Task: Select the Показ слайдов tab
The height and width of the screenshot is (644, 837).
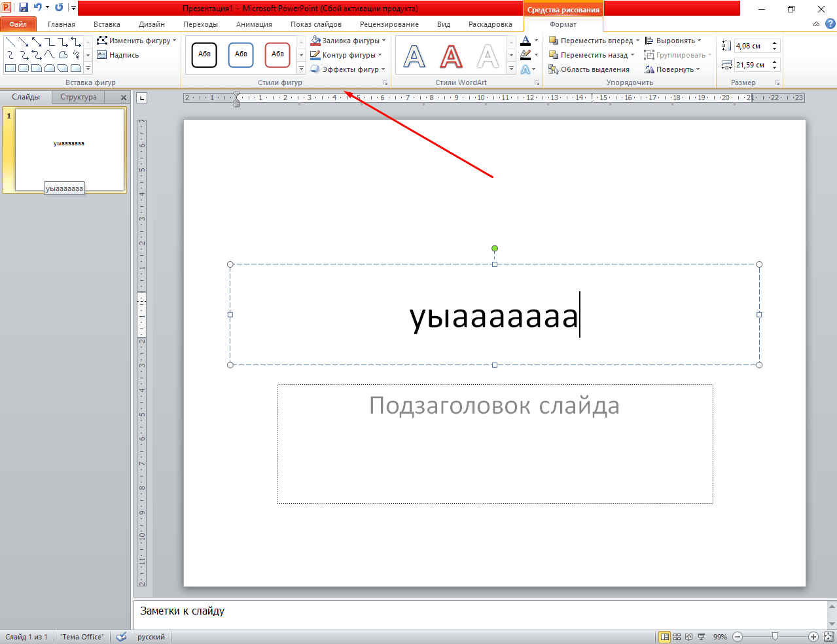Action: (316, 24)
